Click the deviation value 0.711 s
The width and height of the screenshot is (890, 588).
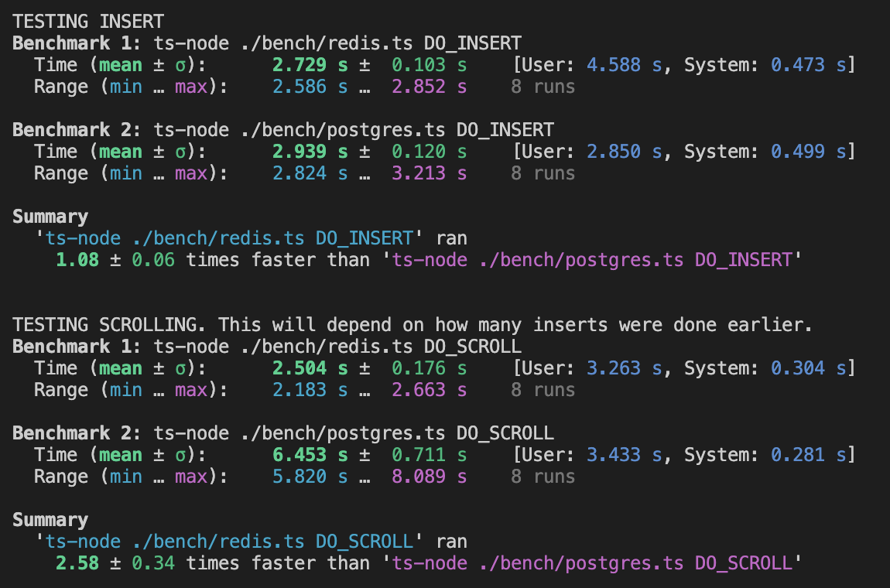[x=429, y=455]
